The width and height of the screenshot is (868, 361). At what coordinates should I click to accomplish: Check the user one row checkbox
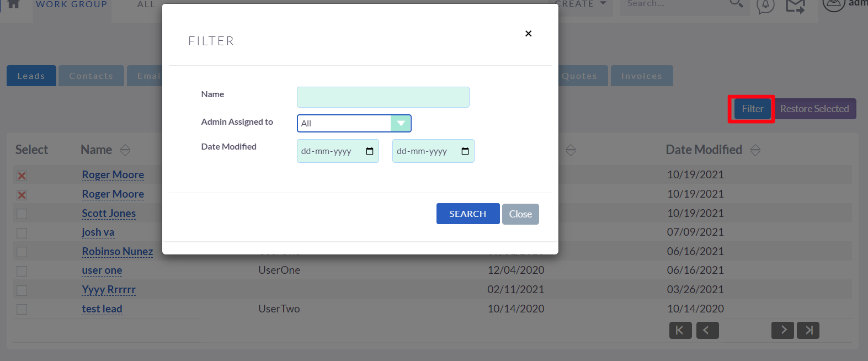click(22, 271)
